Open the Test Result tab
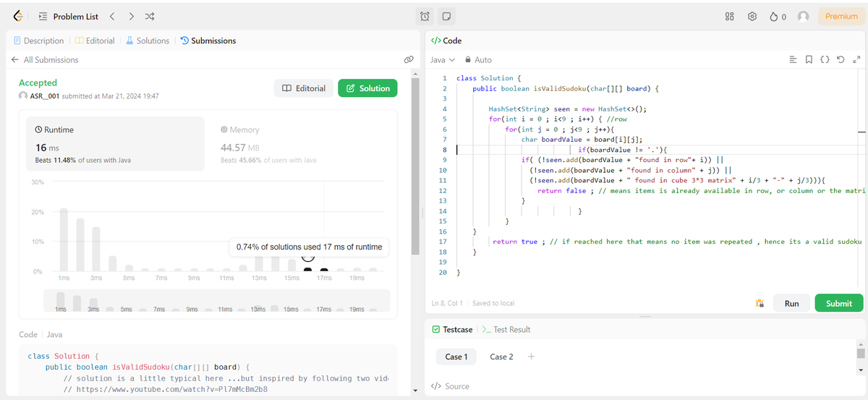The image size is (868, 400). (x=506, y=329)
